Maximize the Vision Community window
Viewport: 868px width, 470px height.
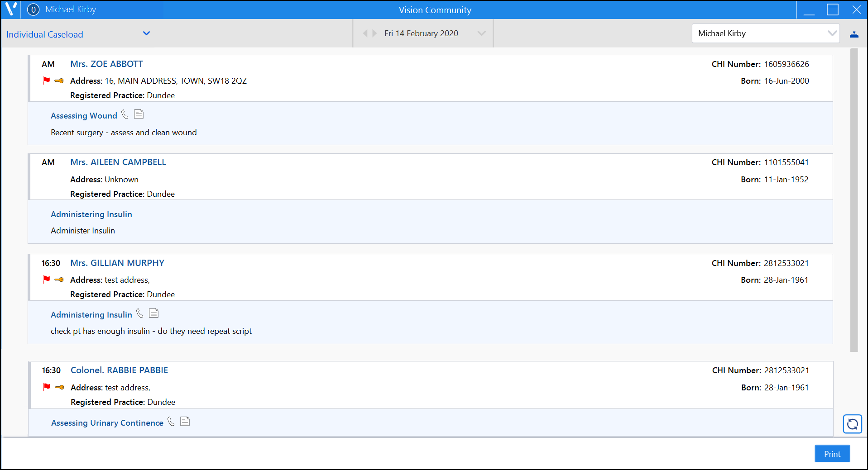tap(833, 9)
